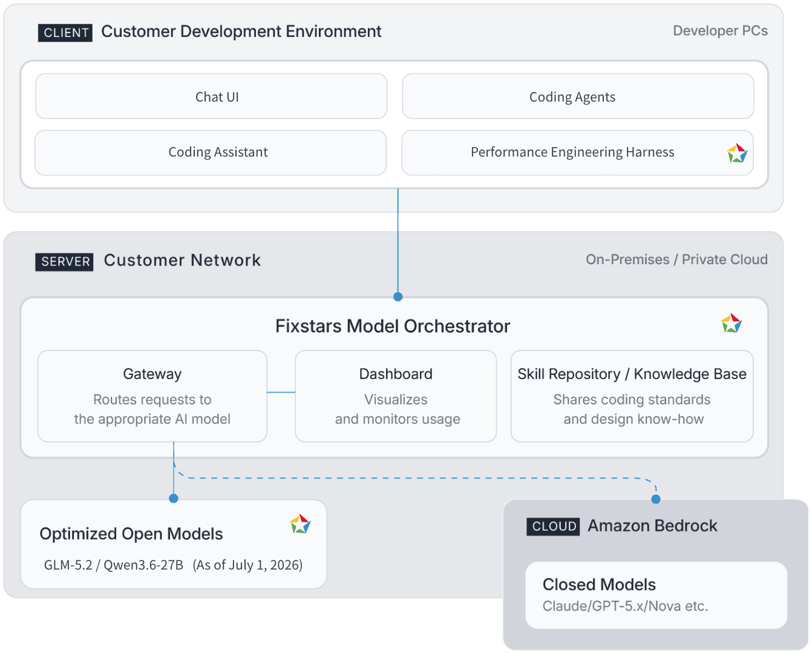Image resolution: width=812 pixels, height=653 pixels.
Task: Click the star logo beside Fixstars Model Orchestrator
Action: [x=732, y=323]
